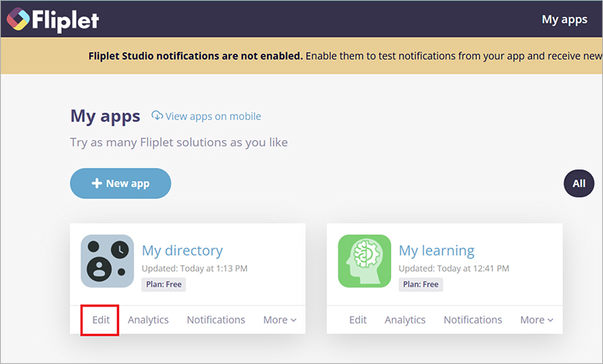The image size is (603, 364).
Task: Click the cloud download icon beside View apps
Action: [x=157, y=116]
